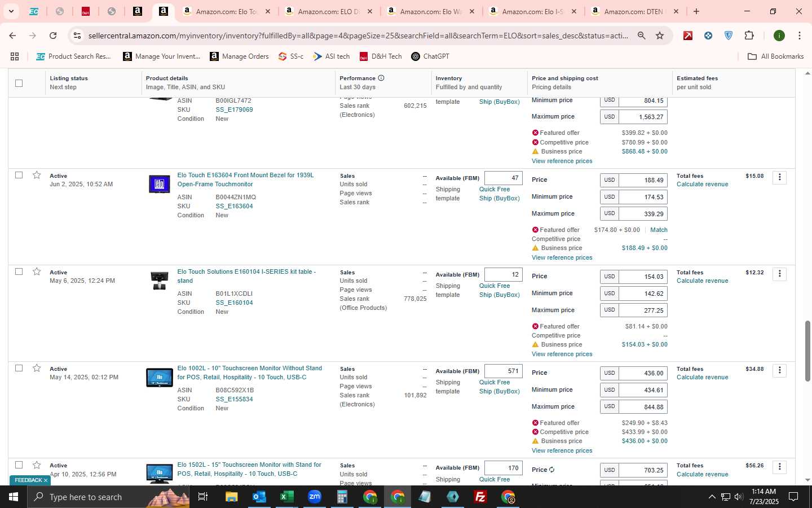The width and height of the screenshot is (812, 508).
Task: Open File Explorer from the taskbar
Action: point(232,497)
